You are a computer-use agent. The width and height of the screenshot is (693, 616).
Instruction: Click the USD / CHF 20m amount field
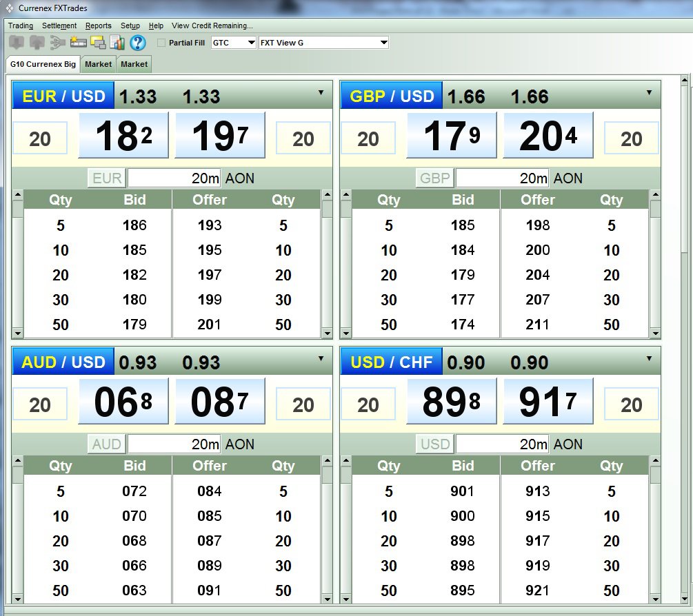[503, 444]
